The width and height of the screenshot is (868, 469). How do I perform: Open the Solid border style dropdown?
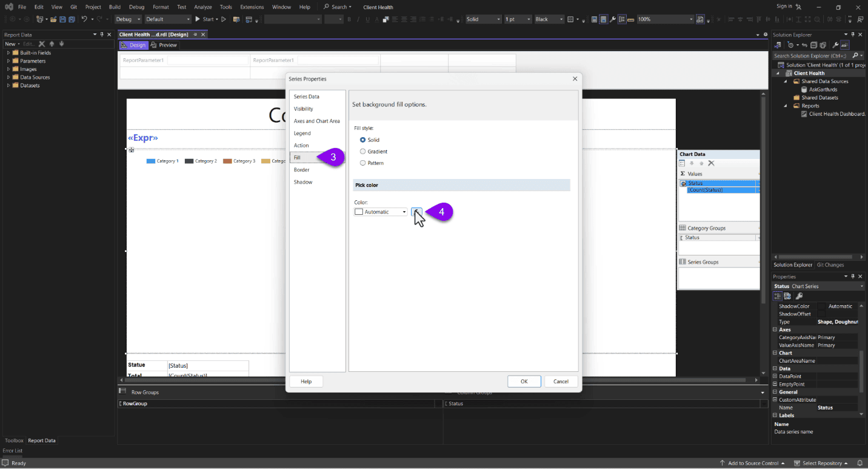(x=483, y=19)
